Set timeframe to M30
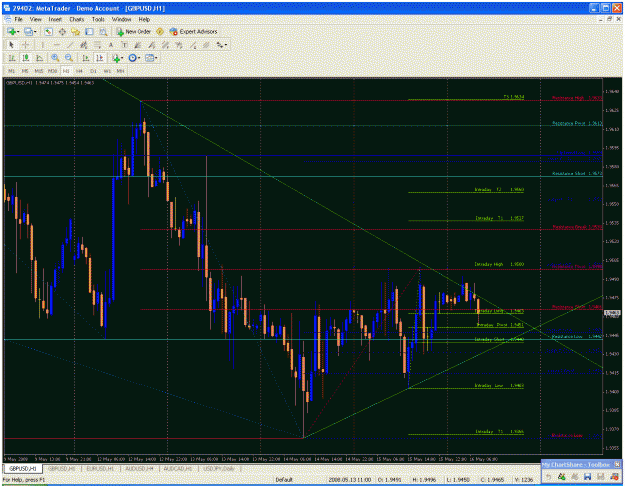This screenshot has width=625, height=486. click(x=52, y=71)
